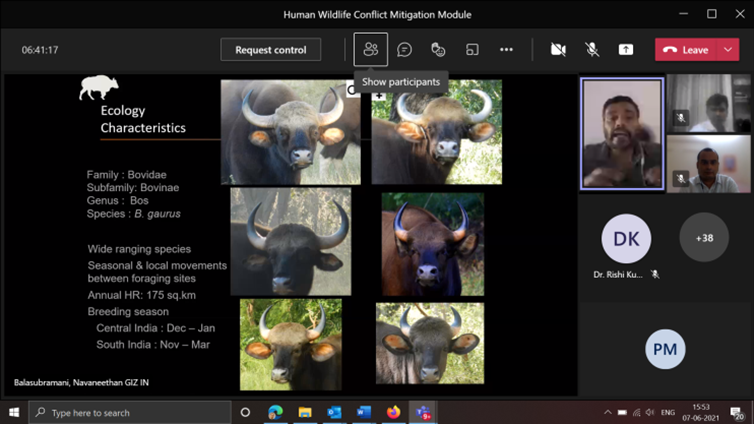Unmute the microphone
Viewport: 754px width, 424px height.
point(592,49)
